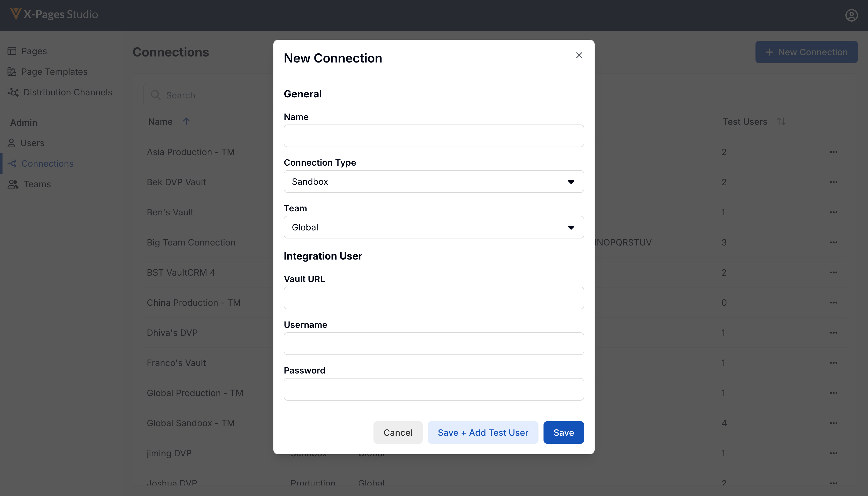Open more options for China Production - TM

(833, 302)
